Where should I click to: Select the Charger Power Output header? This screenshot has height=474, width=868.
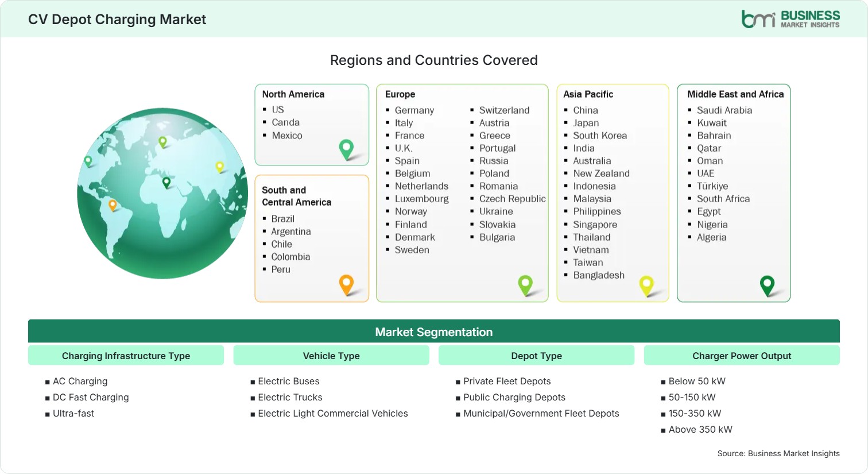742,356
